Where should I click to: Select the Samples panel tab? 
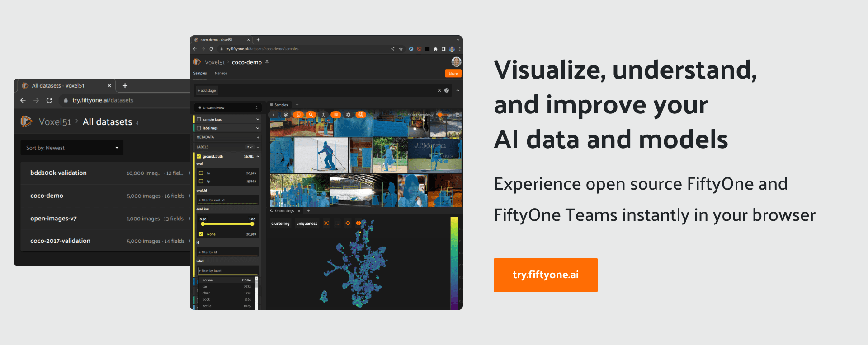tap(279, 105)
